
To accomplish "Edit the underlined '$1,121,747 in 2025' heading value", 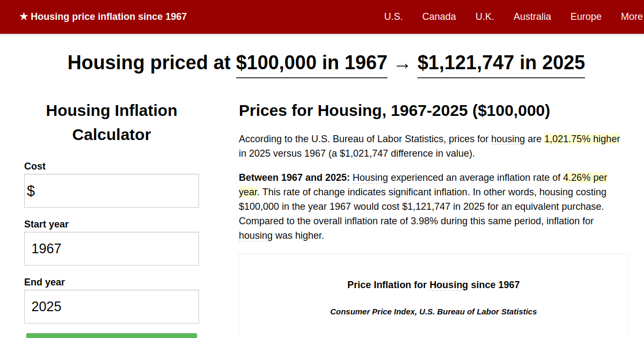I will 501,63.
